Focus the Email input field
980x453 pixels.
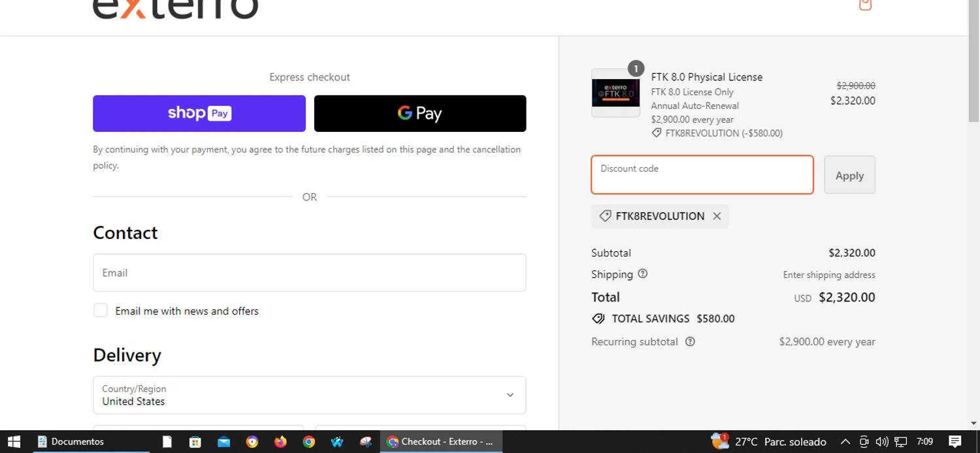(x=310, y=273)
